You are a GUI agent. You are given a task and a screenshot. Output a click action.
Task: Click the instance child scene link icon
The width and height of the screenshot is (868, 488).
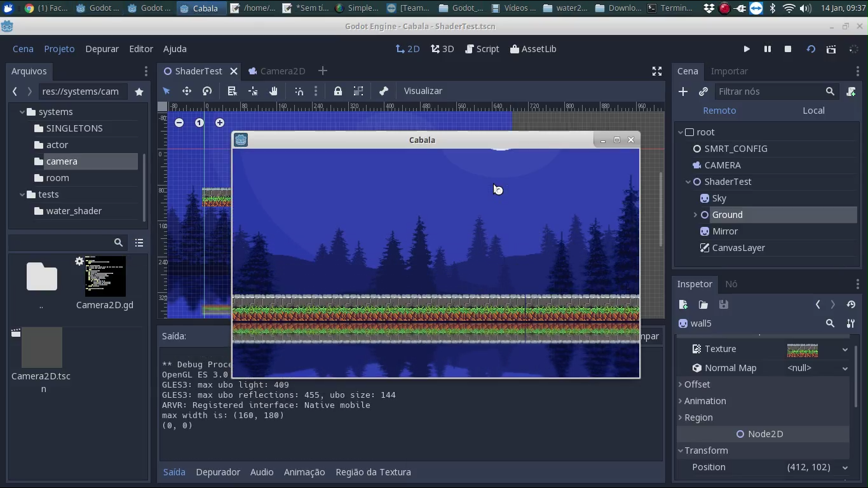pyautogui.click(x=704, y=91)
